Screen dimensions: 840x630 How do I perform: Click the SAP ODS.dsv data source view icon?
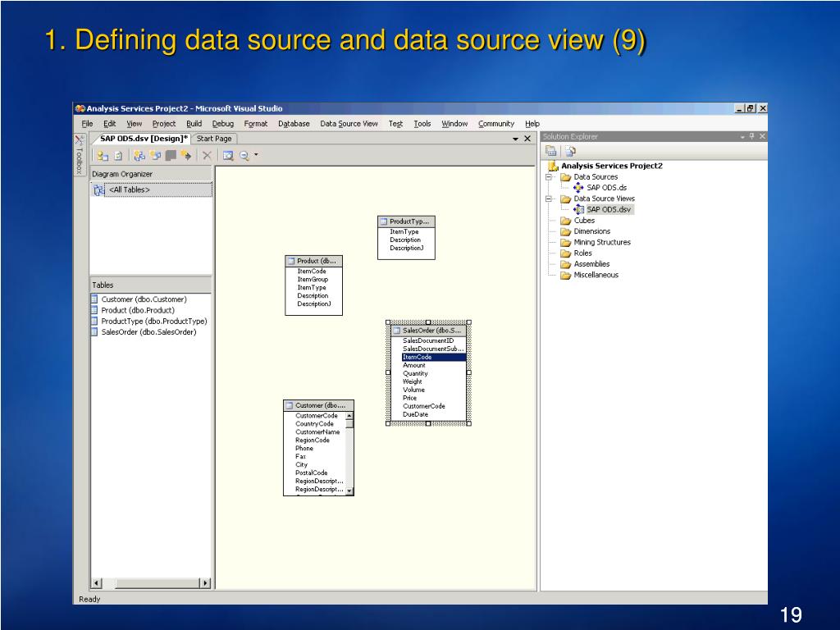pos(578,209)
